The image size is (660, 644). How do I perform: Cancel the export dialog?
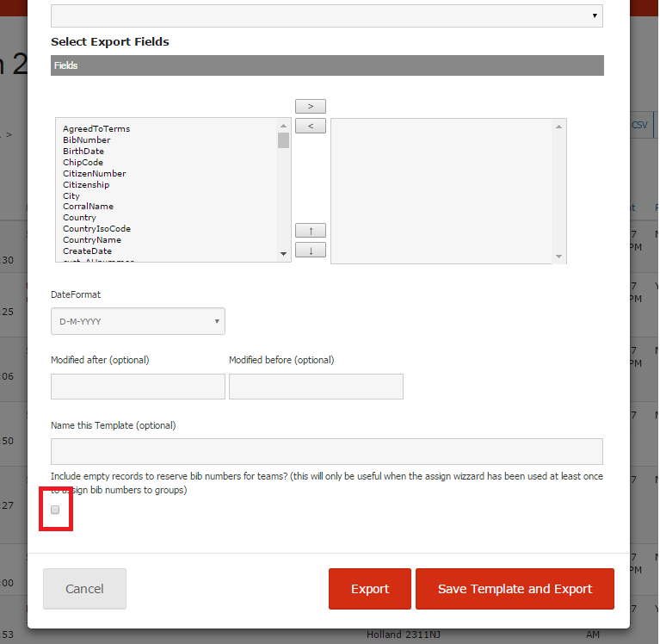[84, 588]
